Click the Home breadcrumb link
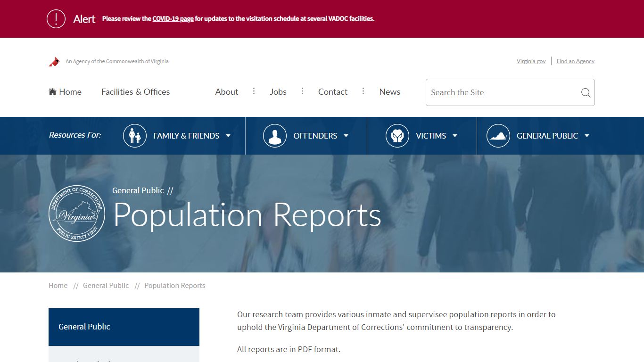Image resolution: width=644 pixels, height=362 pixels. (58, 286)
